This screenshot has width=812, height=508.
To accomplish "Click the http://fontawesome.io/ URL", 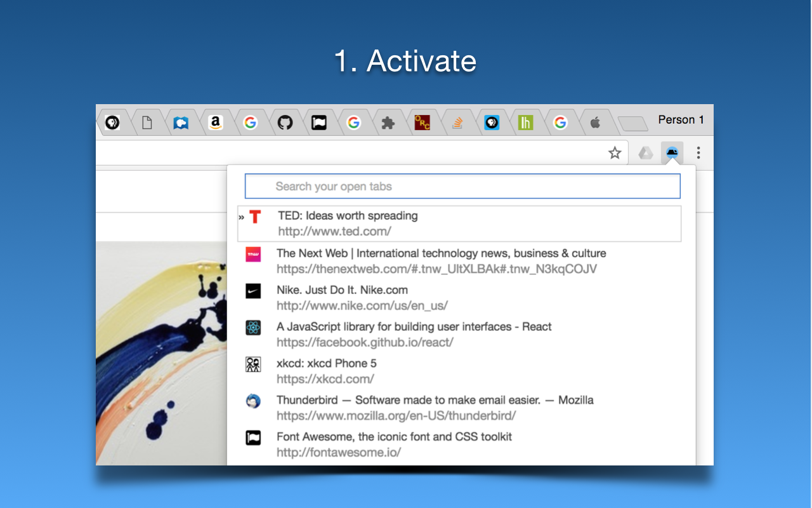I will pyautogui.click(x=339, y=453).
